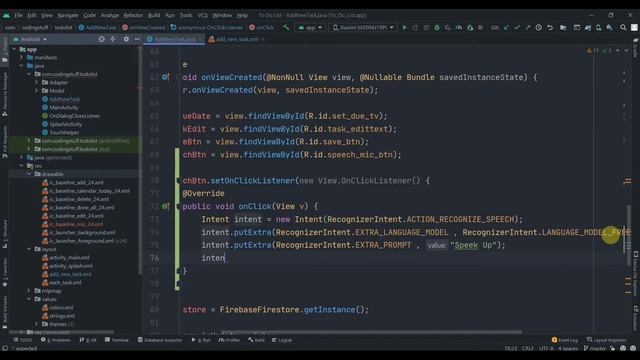Open the Refactor menu
Image resolution: width=640 pixels, height=360 pixels.
133,15
